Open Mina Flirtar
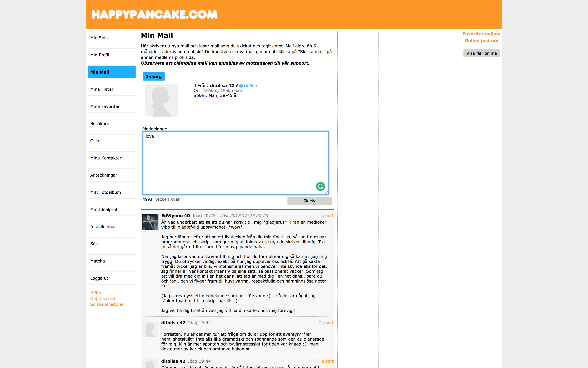This screenshot has width=588, height=368. tap(112, 89)
